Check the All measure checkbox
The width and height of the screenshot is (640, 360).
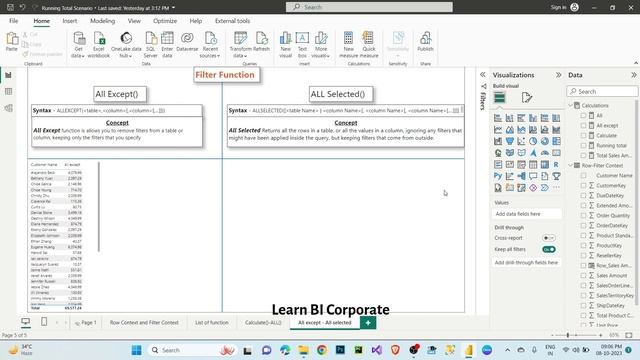tap(584, 116)
